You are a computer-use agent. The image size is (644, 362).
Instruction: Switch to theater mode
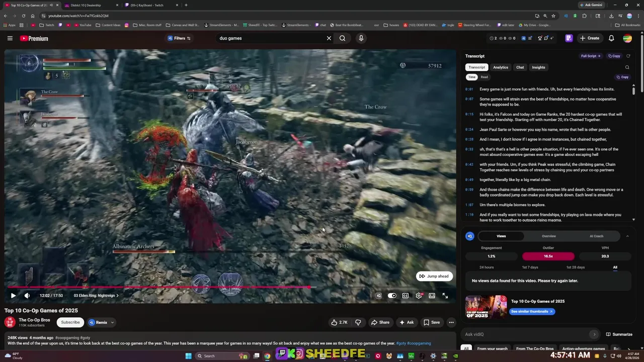pos(432,296)
